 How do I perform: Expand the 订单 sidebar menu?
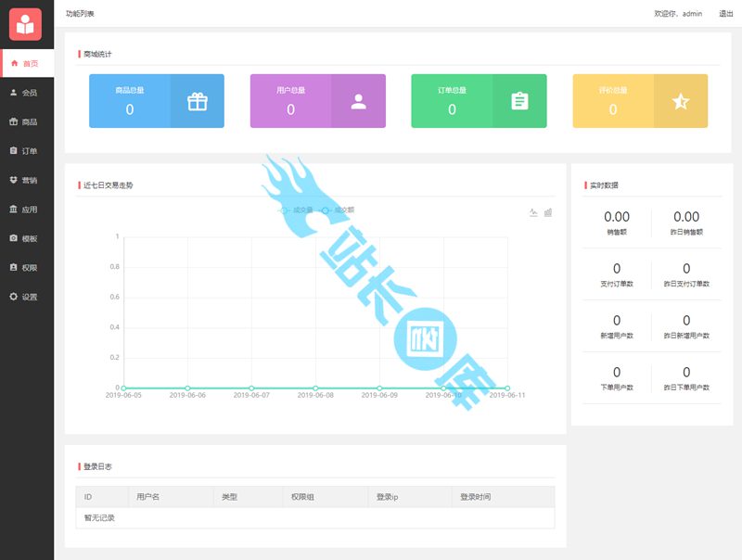click(27, 150)
